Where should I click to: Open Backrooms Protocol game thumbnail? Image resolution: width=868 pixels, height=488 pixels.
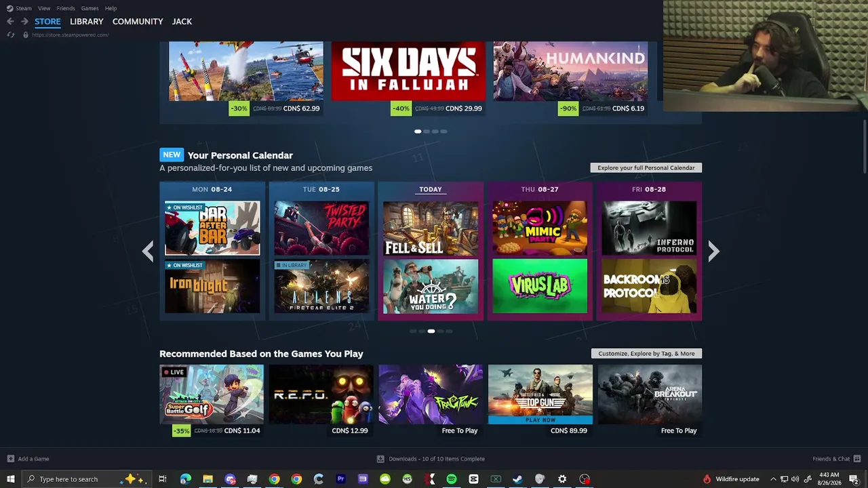click(649, 287)
